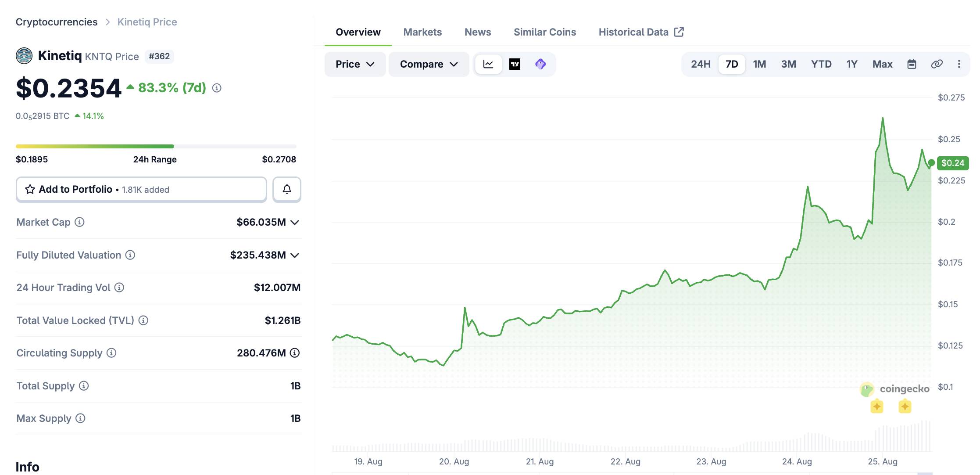Expand the Fully Diluted Valuation chevron
Screen dimensions: 980x475
[295, 255]
